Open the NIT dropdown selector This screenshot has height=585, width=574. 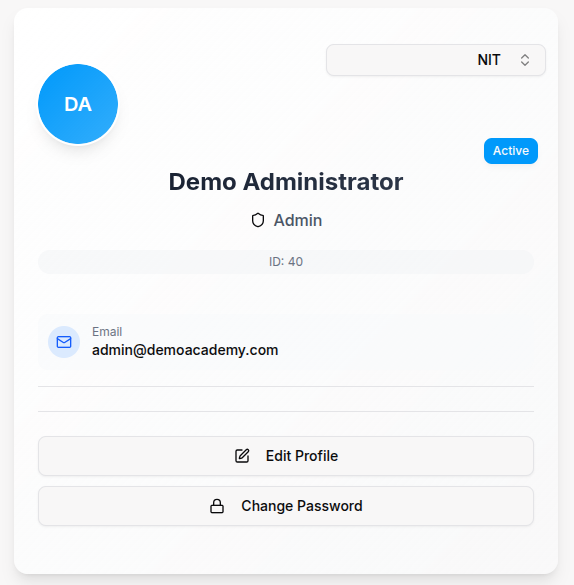[436, 60]
